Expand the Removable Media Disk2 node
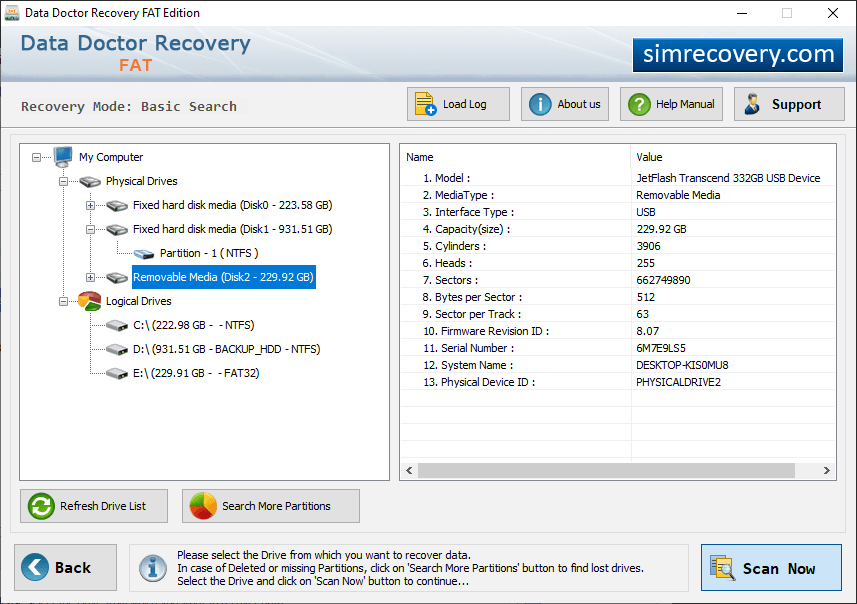Screen dimensions: 857x604 click(90, 278)
